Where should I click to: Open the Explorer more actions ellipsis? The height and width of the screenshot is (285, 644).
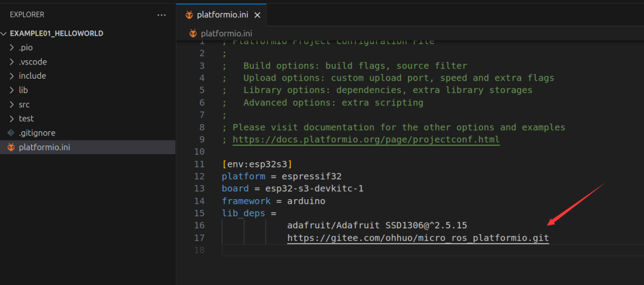(162, 15)
